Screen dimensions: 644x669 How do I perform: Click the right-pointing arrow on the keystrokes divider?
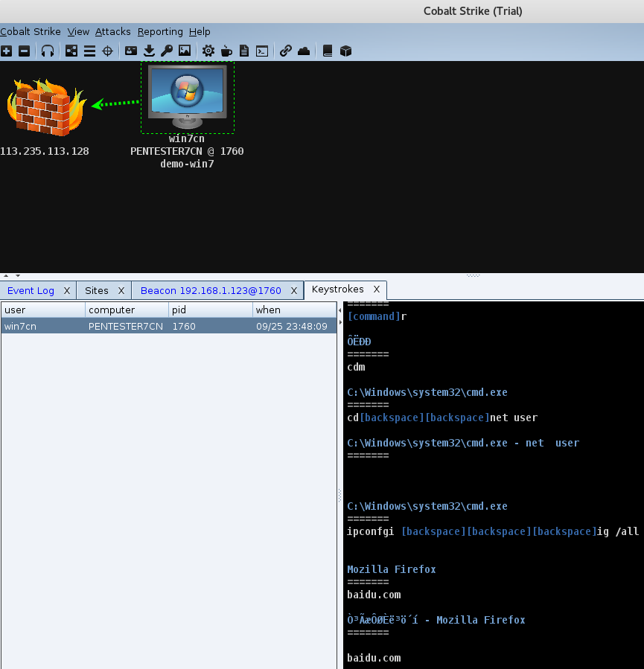coord(340,322)
